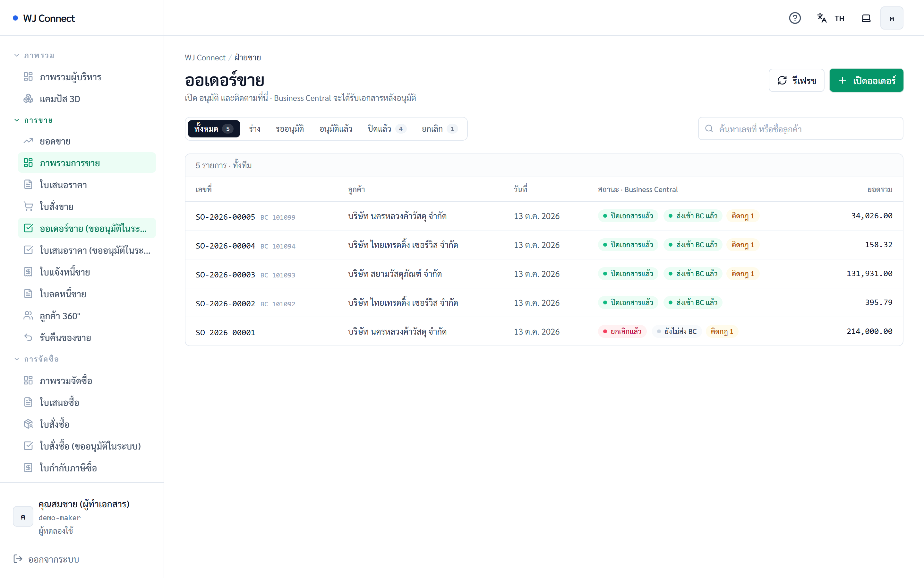Click the ใบแจ้งหนี้ขาย receipt icon

point(28,272)
